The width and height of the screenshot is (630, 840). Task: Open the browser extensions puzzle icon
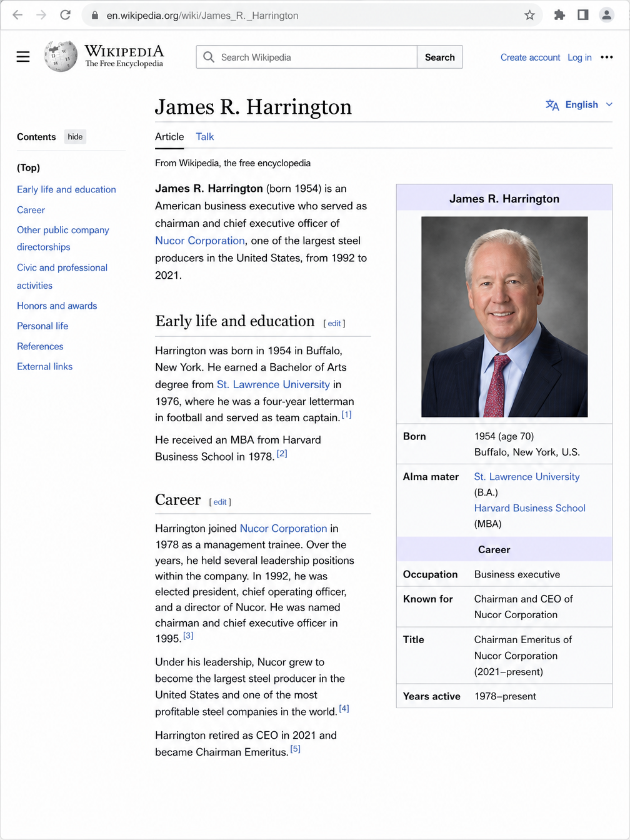(559, 15)
